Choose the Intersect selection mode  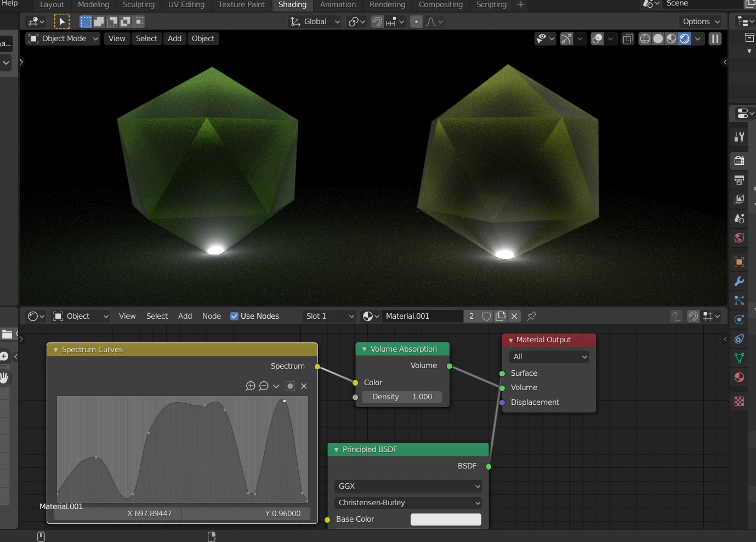coord(138,21)
